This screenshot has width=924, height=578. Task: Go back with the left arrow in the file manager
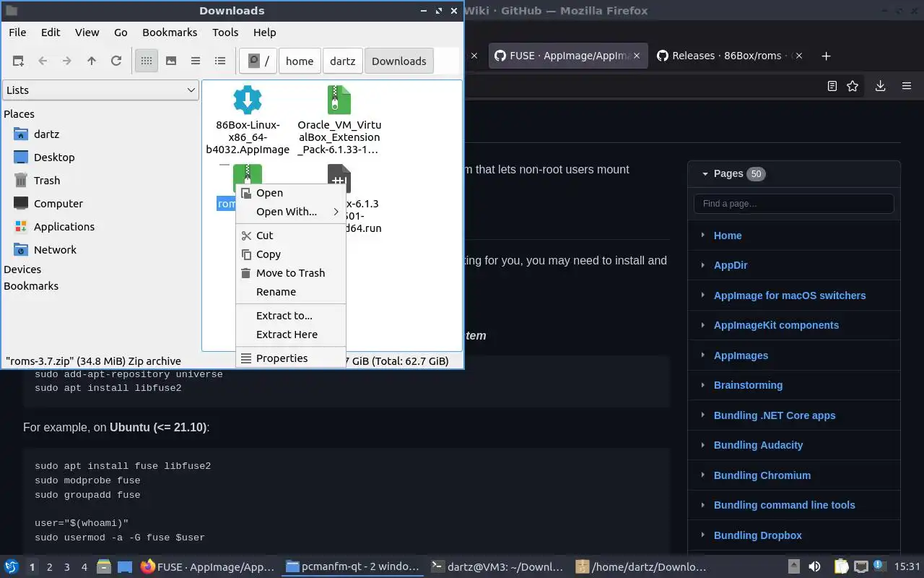point(43,61)
